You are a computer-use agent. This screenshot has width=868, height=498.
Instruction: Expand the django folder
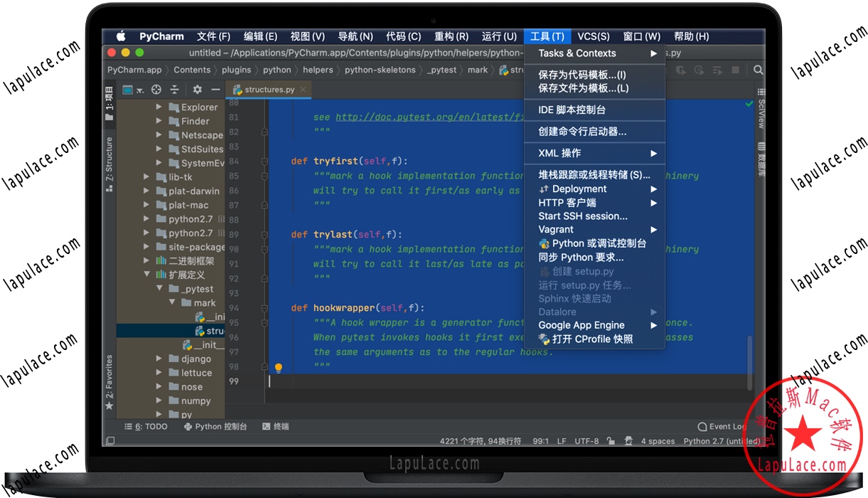point(159,359)
